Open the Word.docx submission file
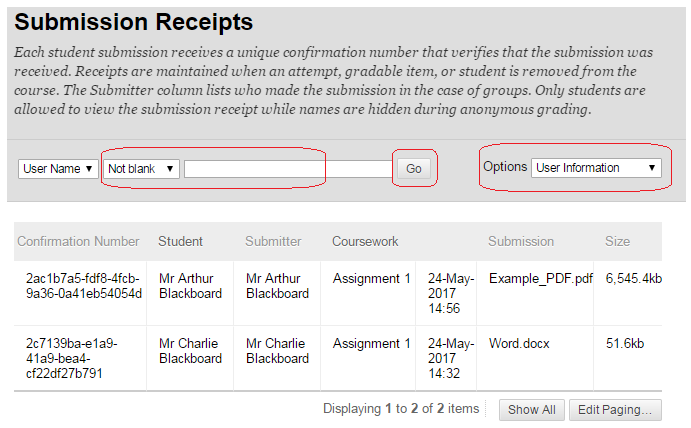 click(518, 343)
